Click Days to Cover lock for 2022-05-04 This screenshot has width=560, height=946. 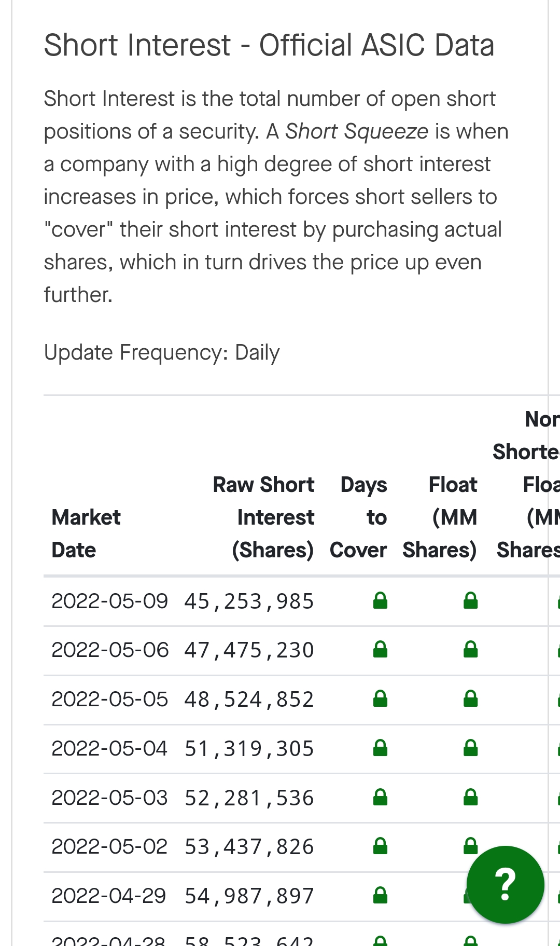[x=381, y=748]
